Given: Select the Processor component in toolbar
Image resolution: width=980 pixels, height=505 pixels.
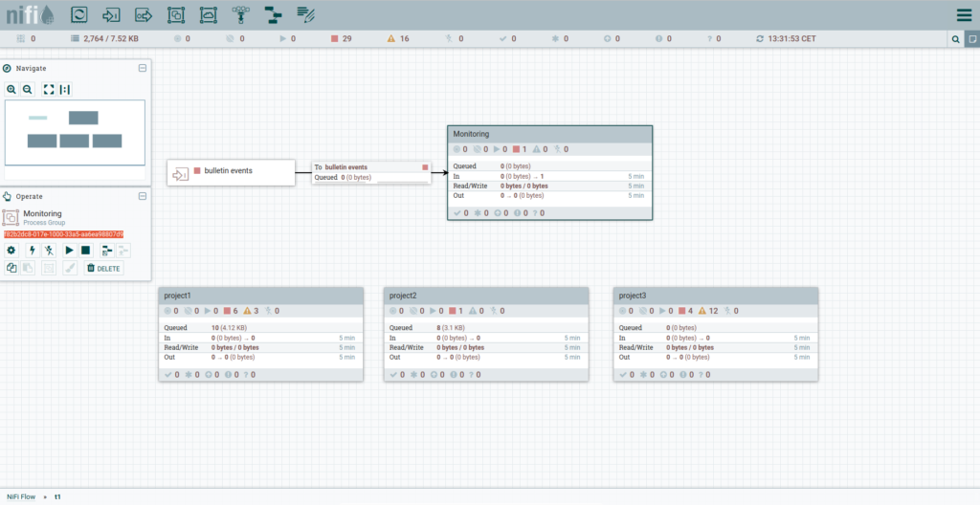Looking at the screenshot, I should pyautogui.click(x=78, y=14).
